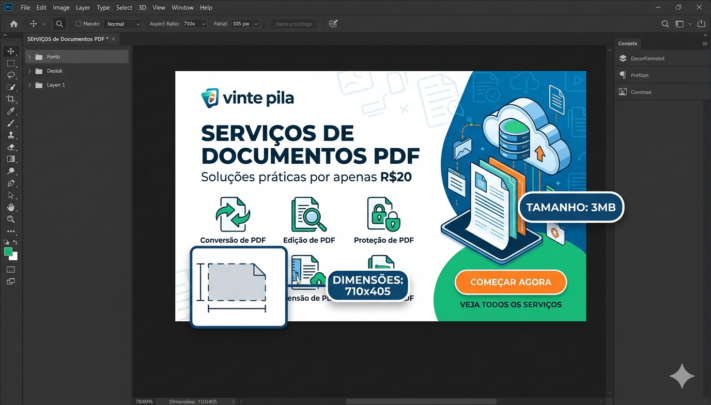This screenshot has height=405, width=711.
Task: Click the Home icon in options bar
Action: 13,23
